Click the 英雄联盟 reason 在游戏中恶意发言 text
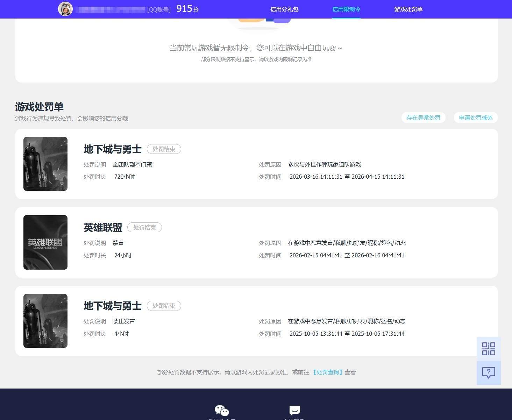Image resolution: width=512 pixels, height=420 pixels. click(x=347, y=243)
